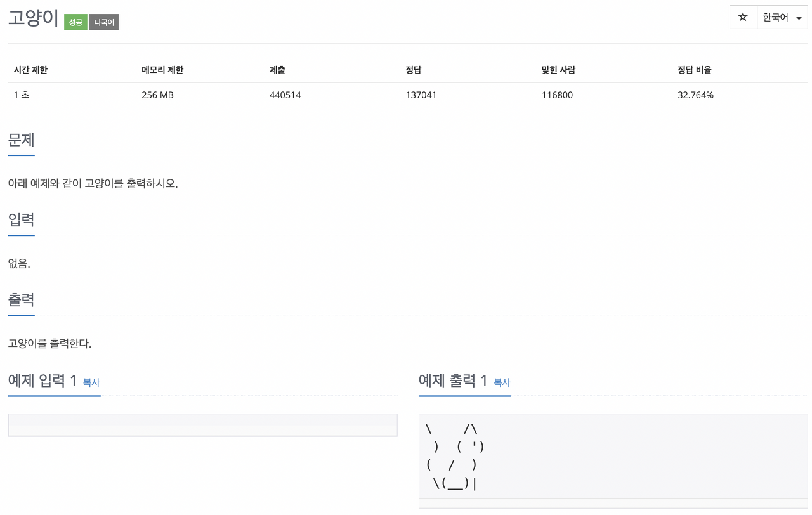812x515 pixels.
Task: Click the empty example input box
Action: [203, 425]
